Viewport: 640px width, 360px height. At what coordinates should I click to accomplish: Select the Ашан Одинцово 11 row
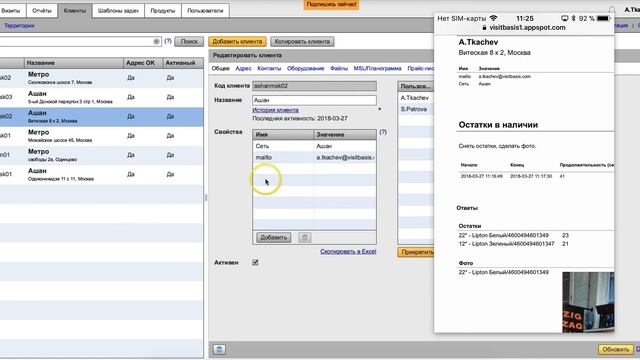pos(101,174)
